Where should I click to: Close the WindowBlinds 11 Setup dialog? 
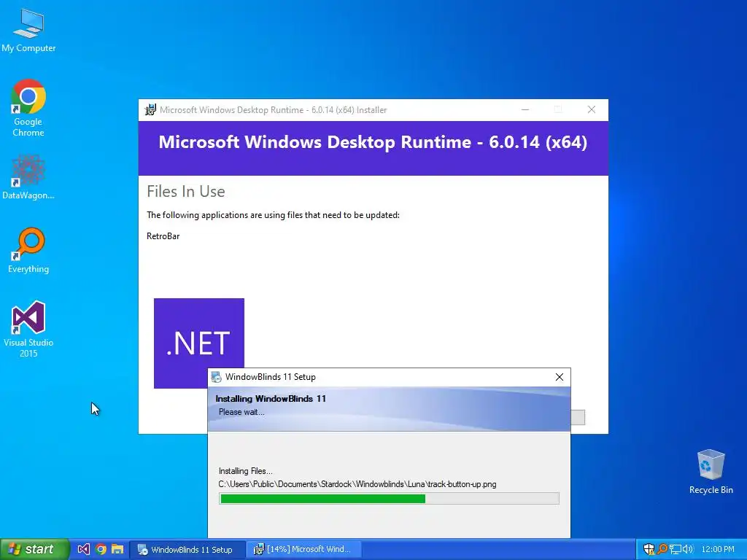coord(560,377)
